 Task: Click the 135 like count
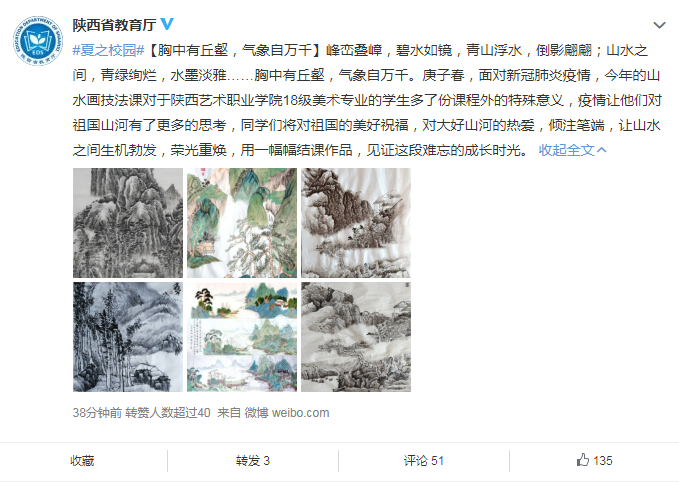(x=603, y=460)
